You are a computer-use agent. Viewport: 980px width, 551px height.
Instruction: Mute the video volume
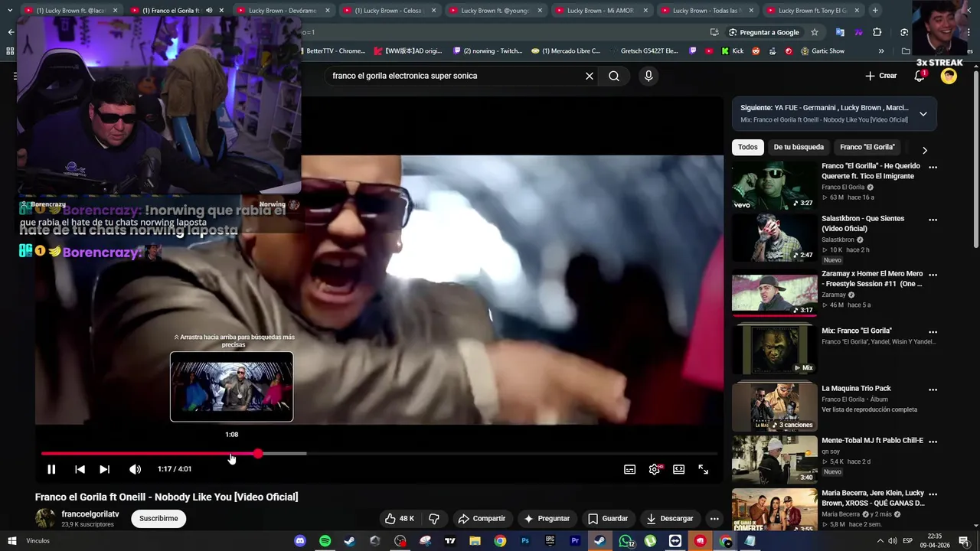(135, 469)
